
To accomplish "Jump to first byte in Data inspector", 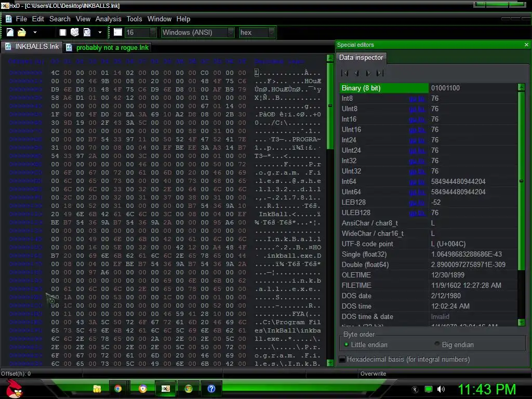I will pos(345,73).
